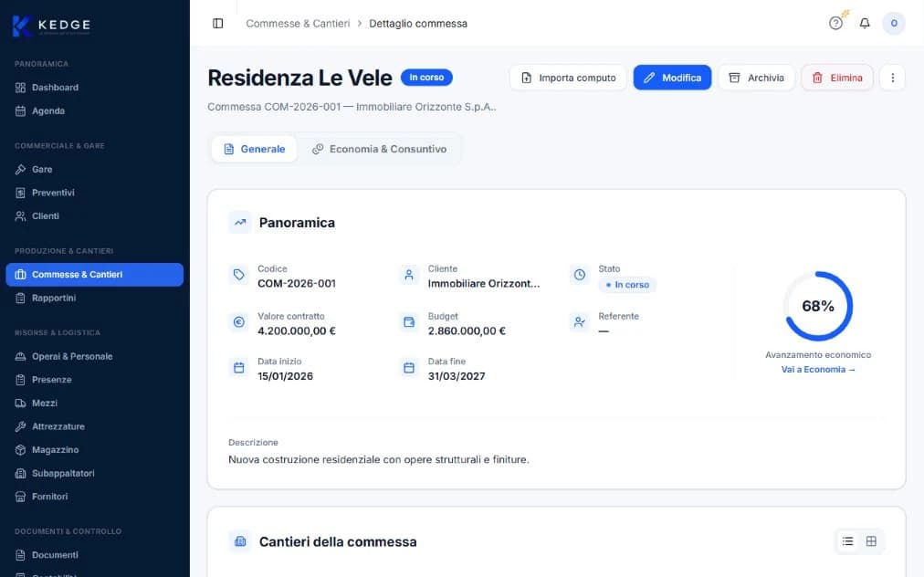Click the Cliente person icon
This screenshot has width=924, height=577.
[409, 275]
